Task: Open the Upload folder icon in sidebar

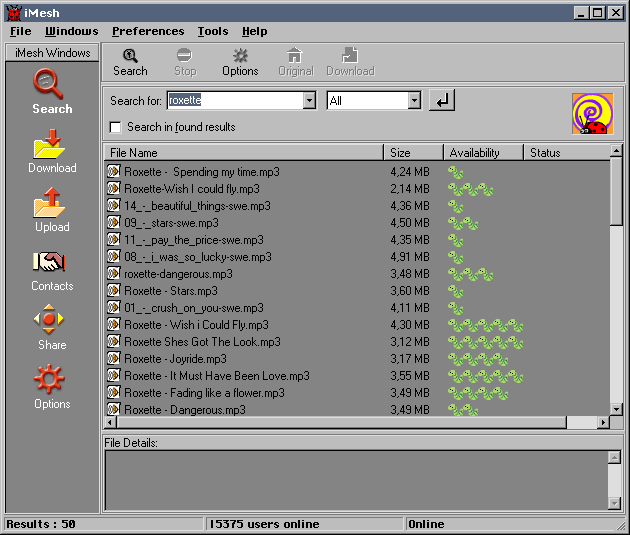Action: [x=50, y=204]
